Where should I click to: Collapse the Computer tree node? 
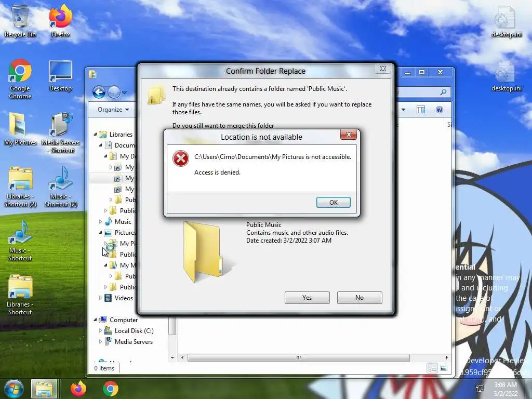(x=96, y=320)
